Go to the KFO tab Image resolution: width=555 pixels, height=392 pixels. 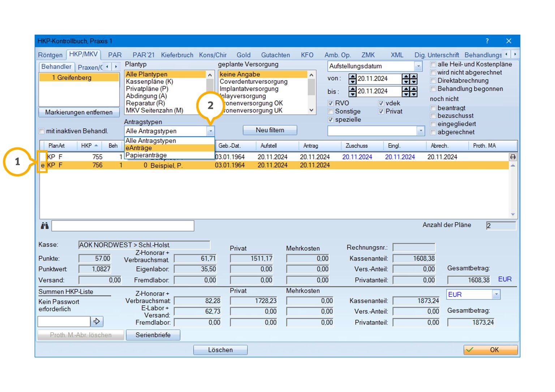click(x=307, y=55)
